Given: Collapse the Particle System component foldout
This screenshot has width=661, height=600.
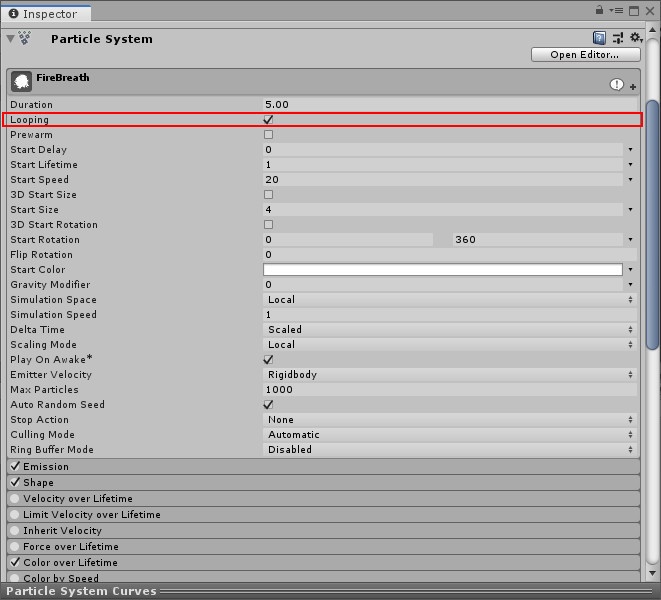Looking at the screenshot, I should pyautogui.click(x=11, y=39).
